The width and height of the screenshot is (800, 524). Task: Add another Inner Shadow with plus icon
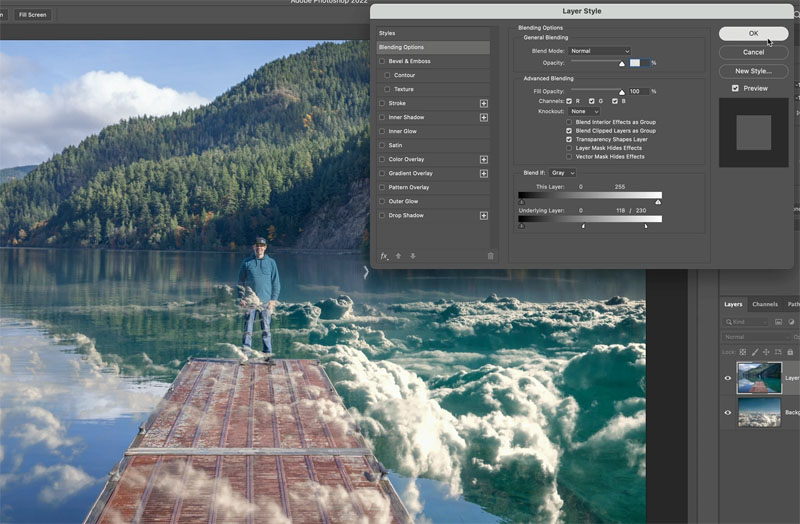[484, 117]
